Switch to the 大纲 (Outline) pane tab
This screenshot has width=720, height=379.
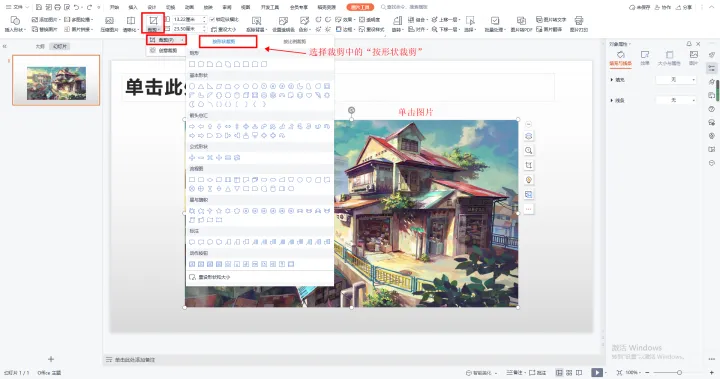tap(40, 46)
